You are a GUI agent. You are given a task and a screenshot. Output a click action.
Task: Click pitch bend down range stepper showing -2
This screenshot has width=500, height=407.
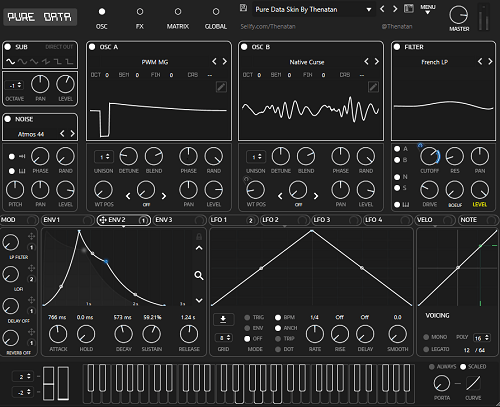coord(23,392)
